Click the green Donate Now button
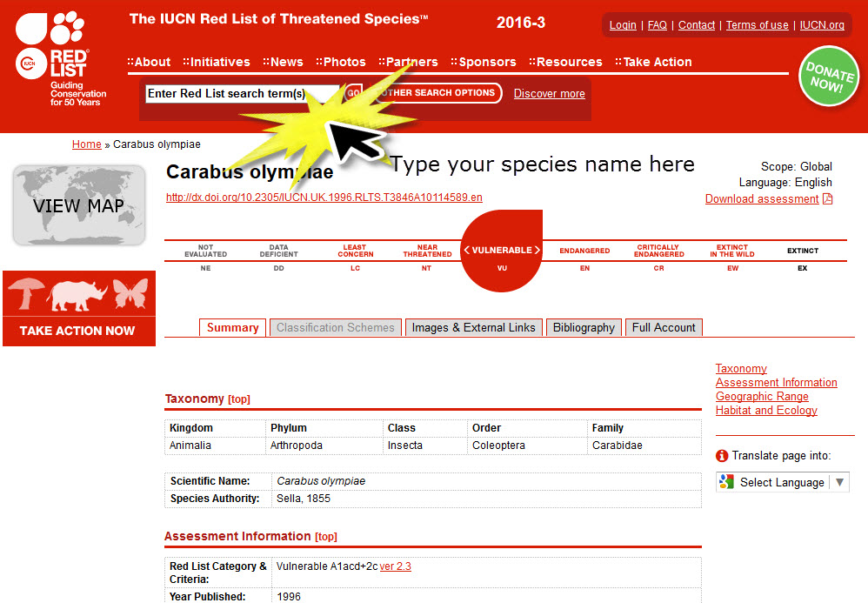Viewport: 868px width, 603px height. pyautogui.click(x=829, y=77)
